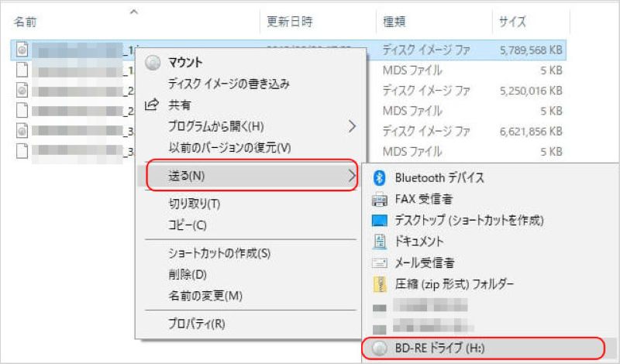Click the size value 5,789,568 KB

[x=531, y=50]
